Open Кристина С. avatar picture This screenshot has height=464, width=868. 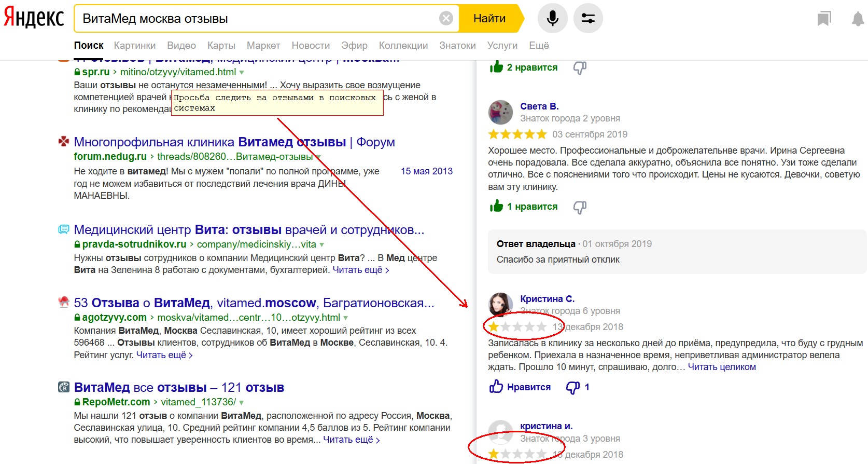(x=500, y=305)
